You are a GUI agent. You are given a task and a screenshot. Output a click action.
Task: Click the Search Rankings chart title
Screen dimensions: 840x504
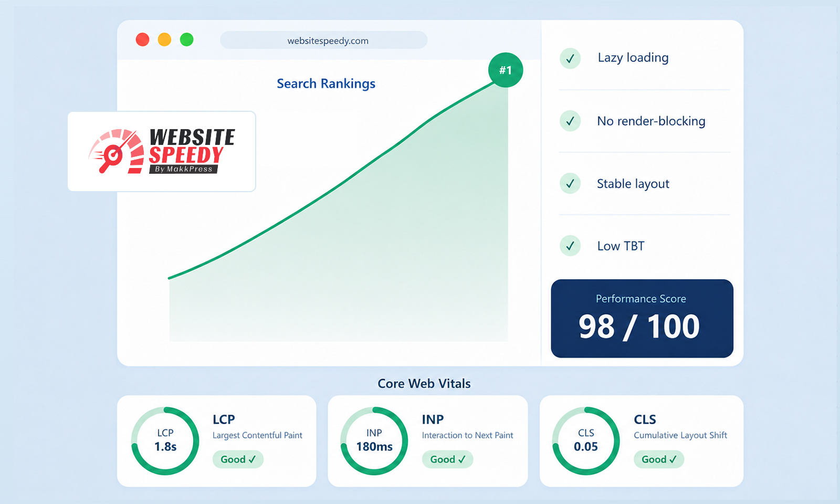coord(326,84)
